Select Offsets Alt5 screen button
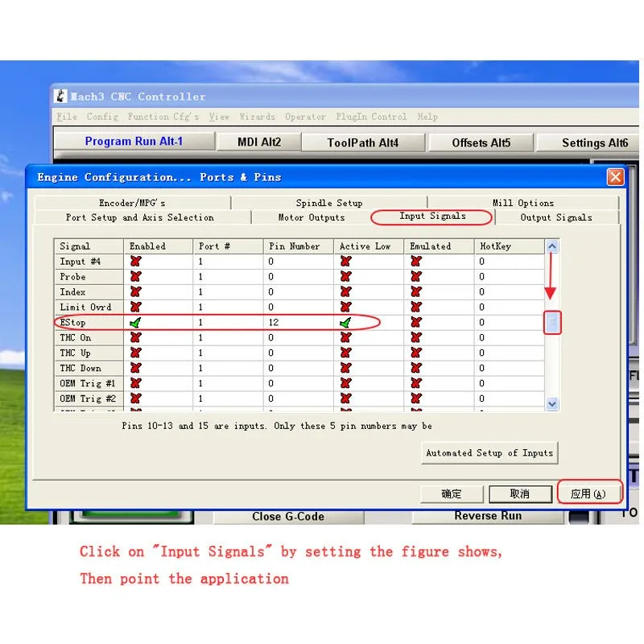The image size is (644, 644). (x=481, y=143)
